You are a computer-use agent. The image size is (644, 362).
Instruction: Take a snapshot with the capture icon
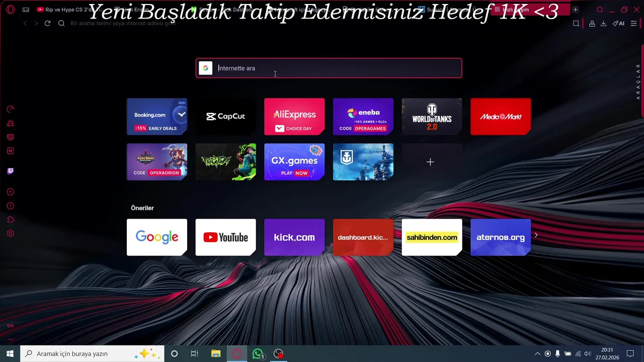576,23
